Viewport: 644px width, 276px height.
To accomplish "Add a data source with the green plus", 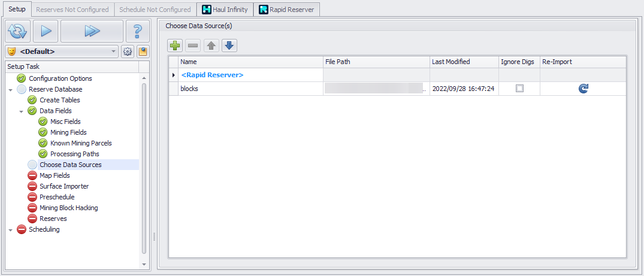I will point(176,46).
